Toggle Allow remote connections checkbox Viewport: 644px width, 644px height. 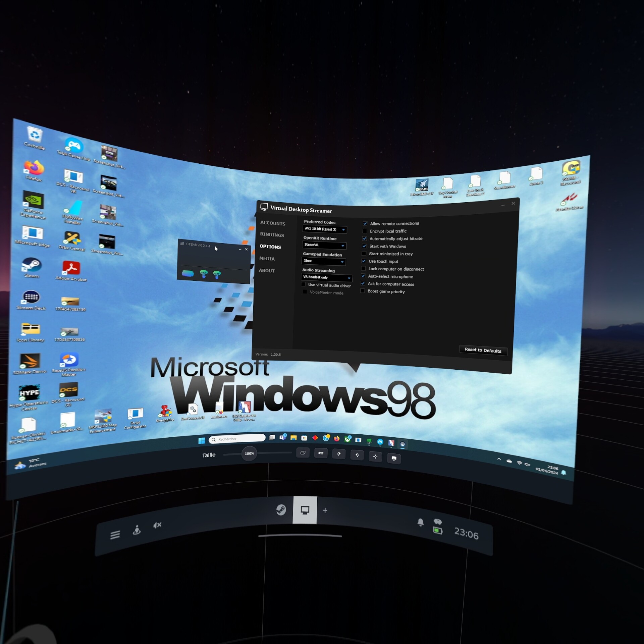365,223
